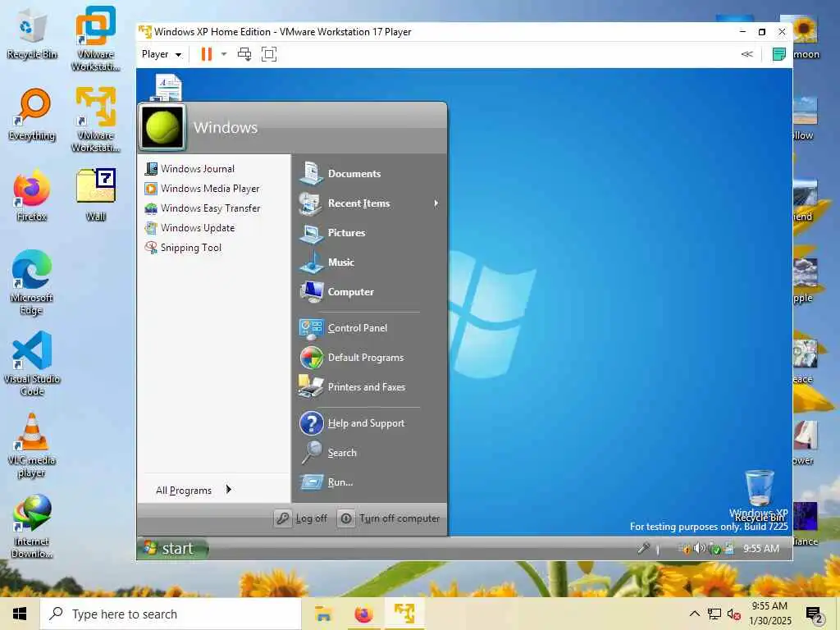The width and height of the screenshot is (840, 630).
Task: Open host clock showing 1/30/2025
Action: pos(769,614)
